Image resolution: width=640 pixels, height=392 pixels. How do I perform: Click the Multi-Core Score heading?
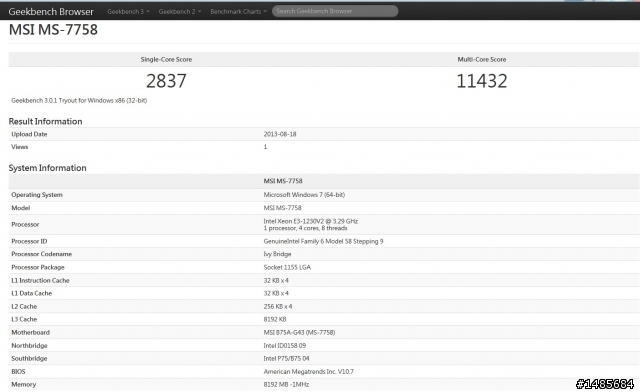pos(482,59)
